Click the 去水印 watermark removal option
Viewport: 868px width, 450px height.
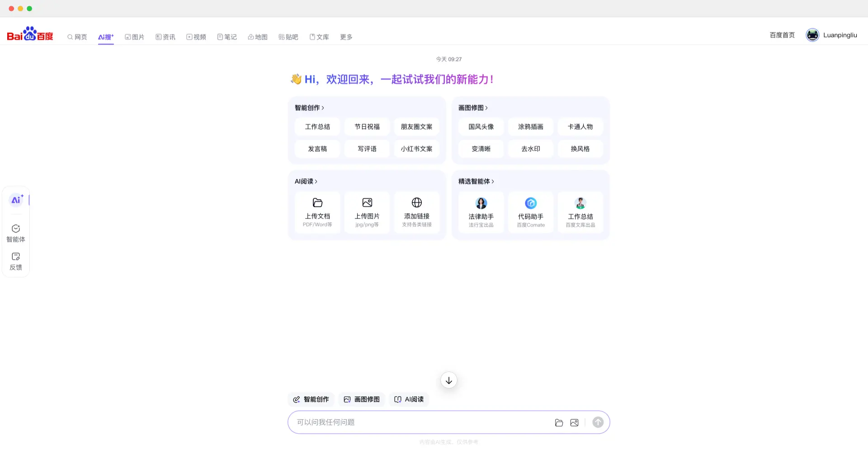(530, 149)
